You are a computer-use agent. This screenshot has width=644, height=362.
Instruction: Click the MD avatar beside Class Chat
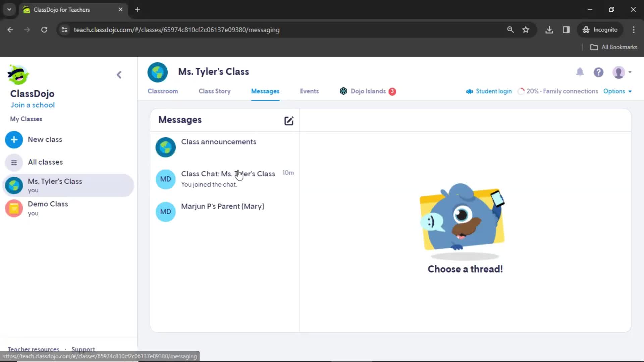click(x=165, y=179)
